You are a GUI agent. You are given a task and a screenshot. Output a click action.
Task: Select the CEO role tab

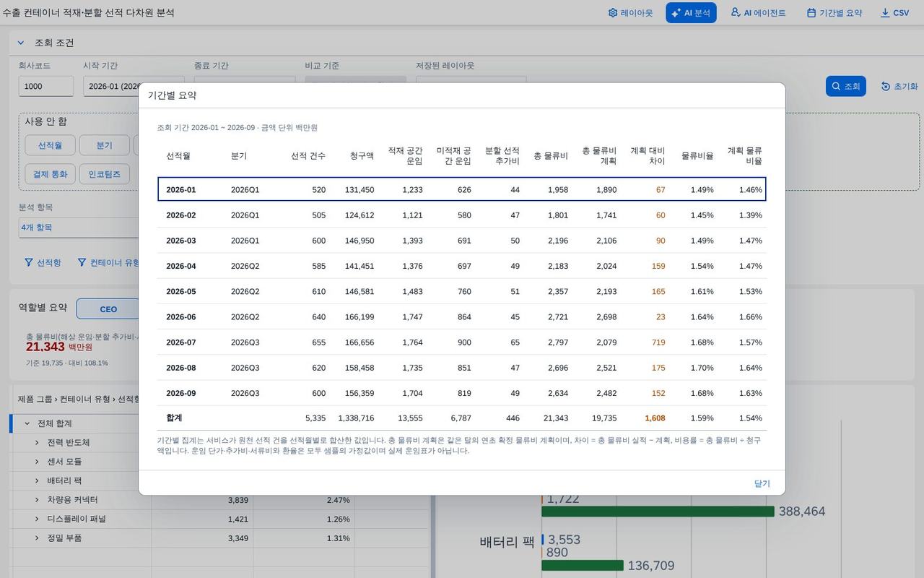pyautogui.click(x=108, y=309)
